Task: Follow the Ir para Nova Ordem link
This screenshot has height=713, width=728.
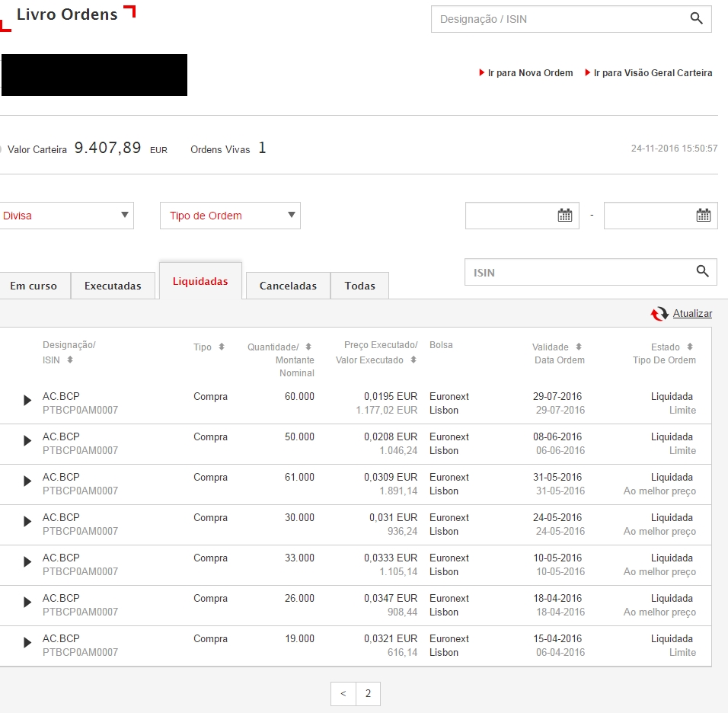Action: (530, 73)
